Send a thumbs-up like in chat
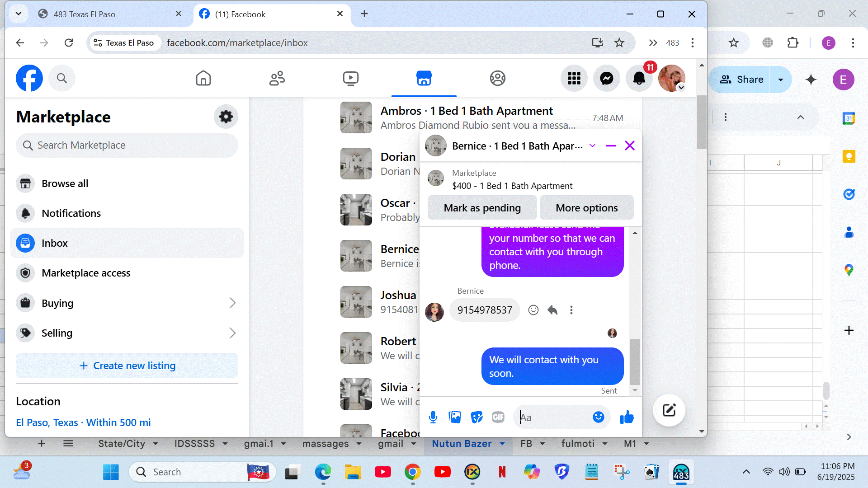868x488 pixels. [627, 417]
